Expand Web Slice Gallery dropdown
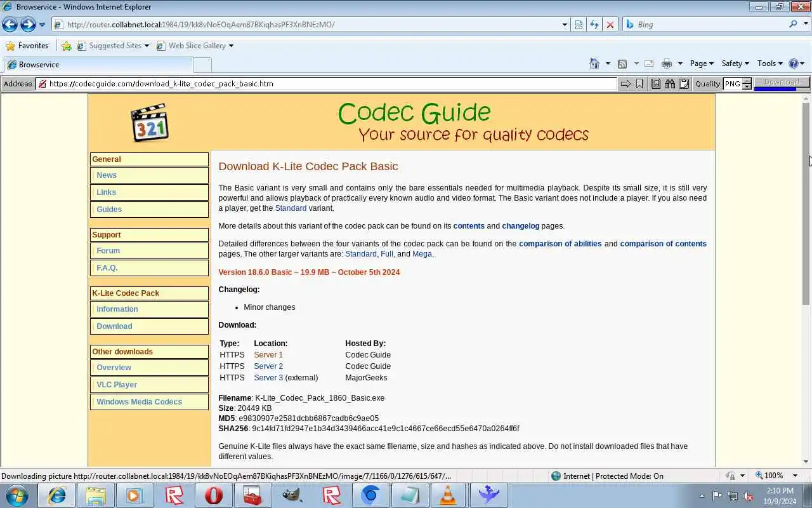The image size is (812, 508). tap(231, 46)
